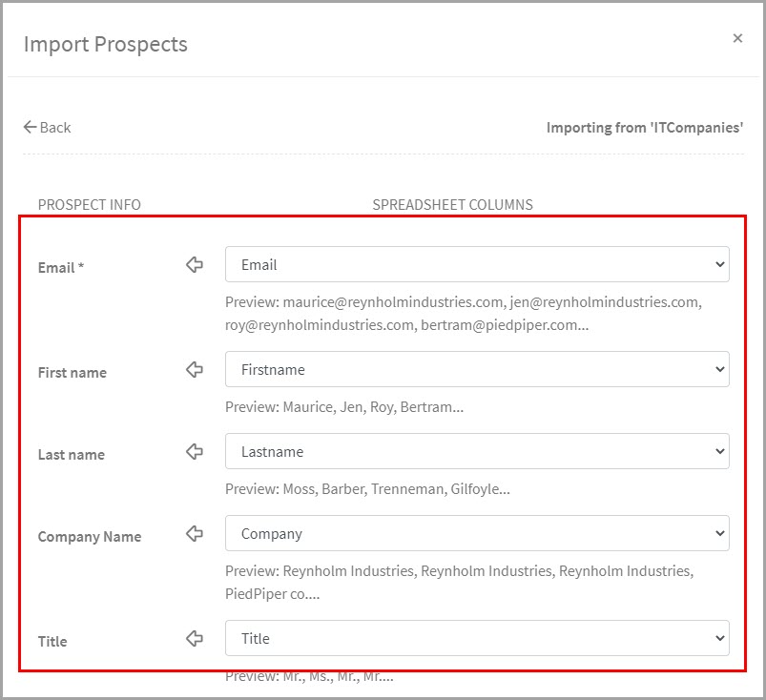Click the 'Email *' field label
Viewport: 766px width, 700px height.
coord(61,268)
